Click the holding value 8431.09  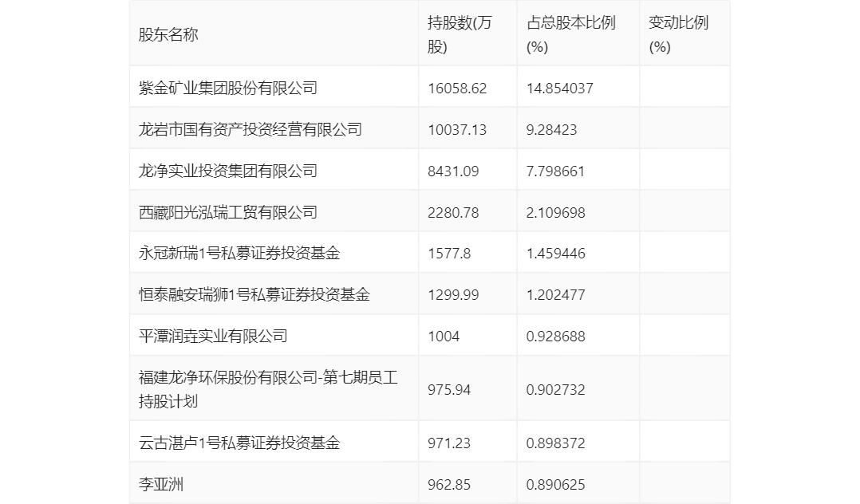pyautogui.click(x=453, y=171)
